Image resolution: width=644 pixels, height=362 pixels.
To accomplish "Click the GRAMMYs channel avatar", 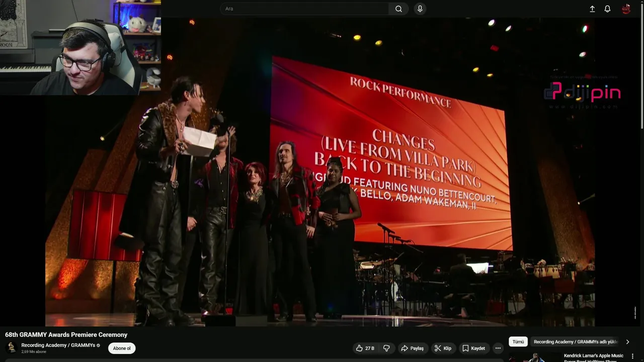I will (x=11, y=348).
